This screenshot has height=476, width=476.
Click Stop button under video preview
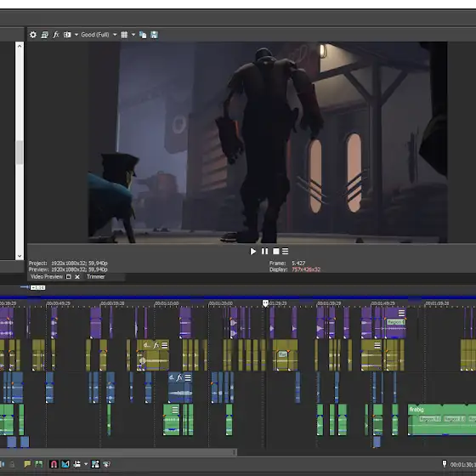pos(276,252)
